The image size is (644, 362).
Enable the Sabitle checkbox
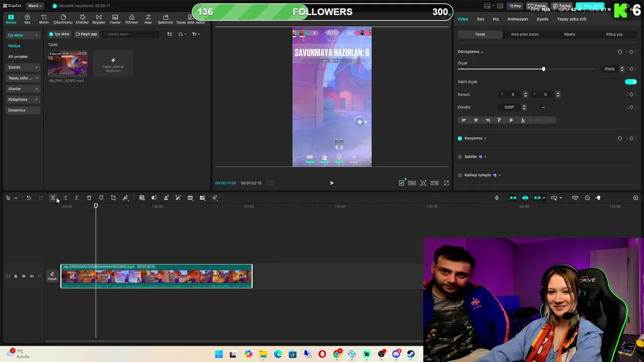(460, 157)
